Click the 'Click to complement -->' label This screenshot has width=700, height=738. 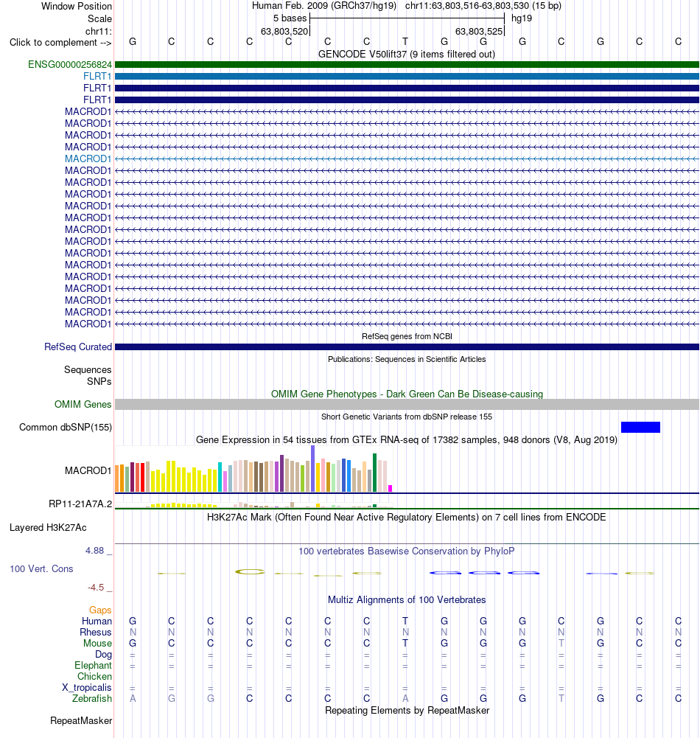click(60, 42)
